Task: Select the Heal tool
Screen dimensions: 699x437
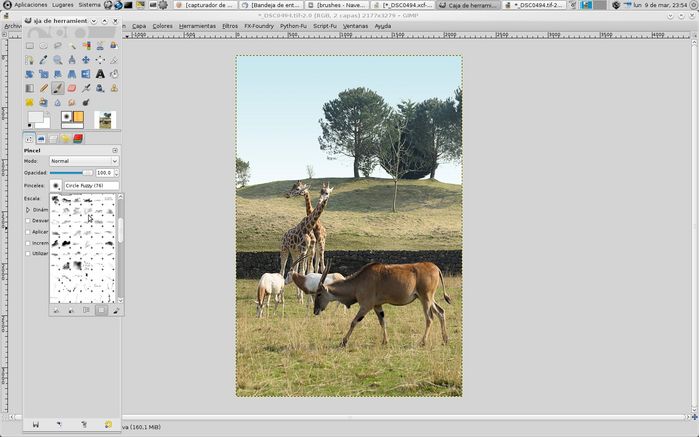Action: (x=29, y=103)
